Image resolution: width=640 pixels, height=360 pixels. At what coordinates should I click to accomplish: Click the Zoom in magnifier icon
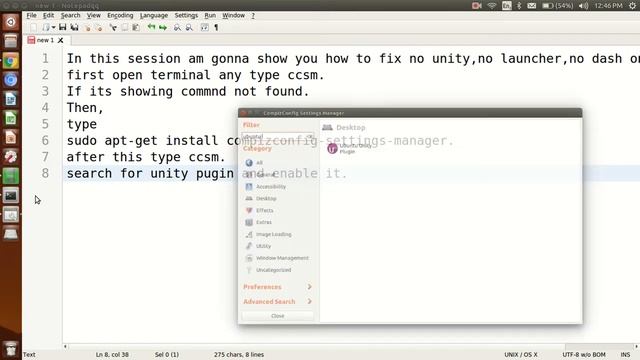pos(177,27)
